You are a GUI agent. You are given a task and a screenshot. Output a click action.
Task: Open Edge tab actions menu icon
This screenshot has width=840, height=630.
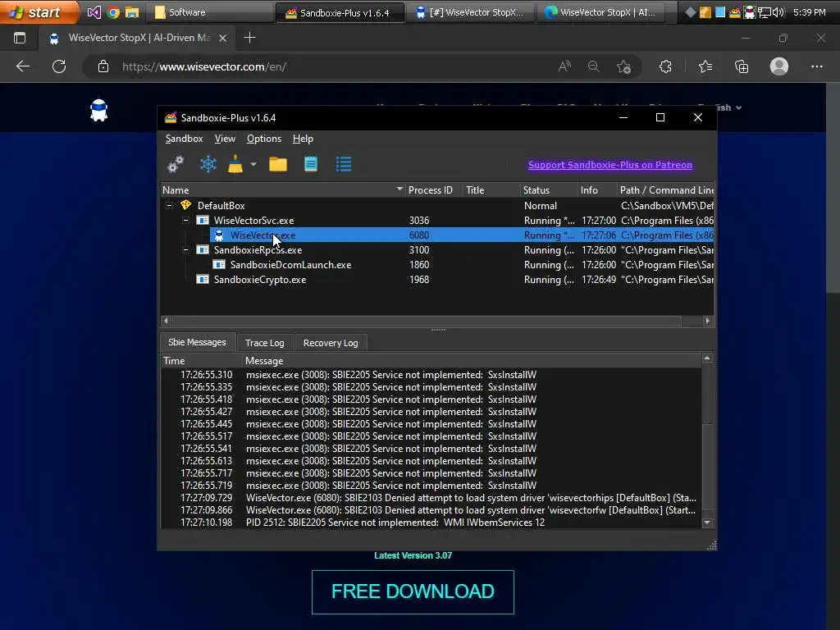[x=20, y=38]
